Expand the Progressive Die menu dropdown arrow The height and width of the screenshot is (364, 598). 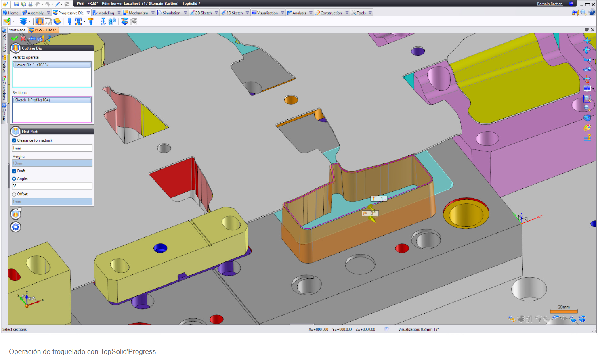click(88, 13)
